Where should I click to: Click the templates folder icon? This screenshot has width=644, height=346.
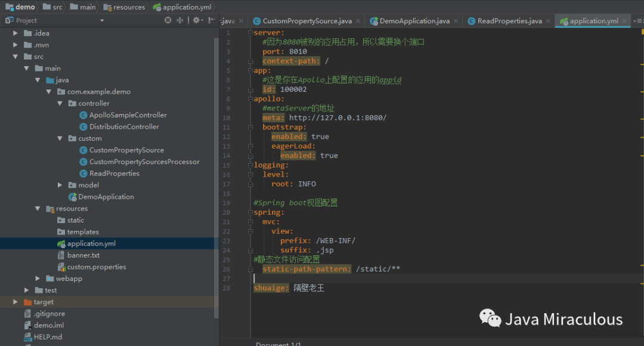click(x=61, y=232)
